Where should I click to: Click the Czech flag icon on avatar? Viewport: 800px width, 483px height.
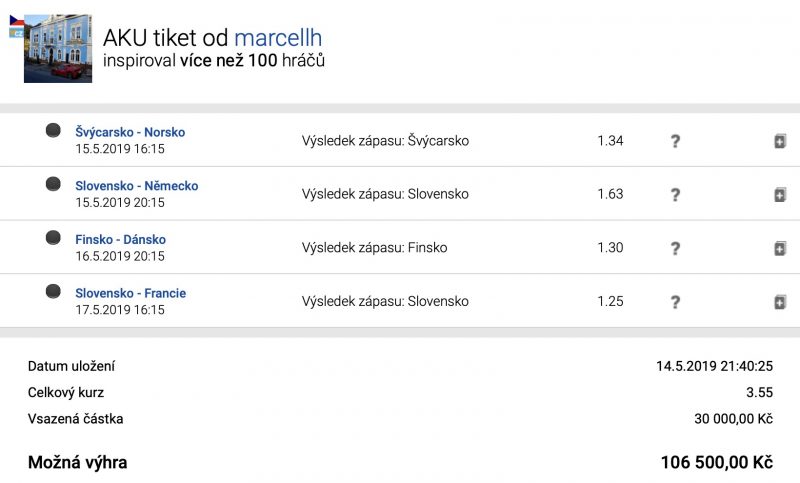coord(16,22)
